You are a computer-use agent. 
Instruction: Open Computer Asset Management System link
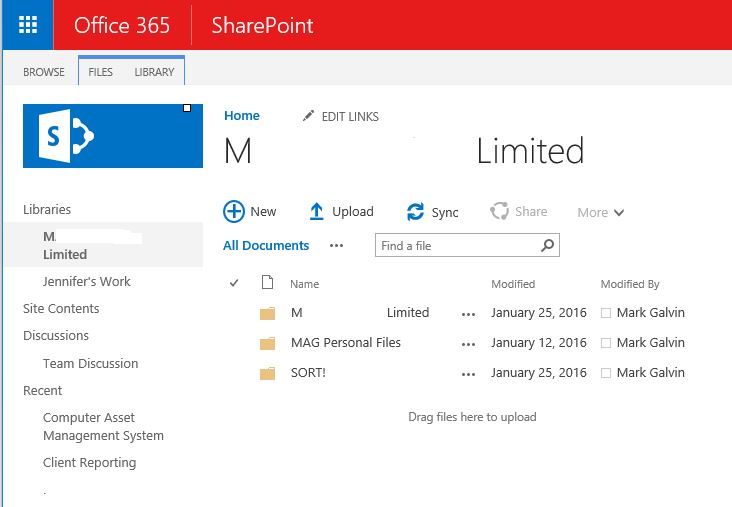coord(103,426)
